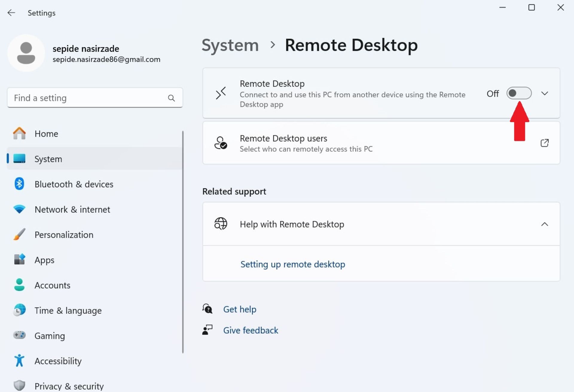Collapse Help with Remote Desktop section
Screen dimensions: 574x392
544,224
